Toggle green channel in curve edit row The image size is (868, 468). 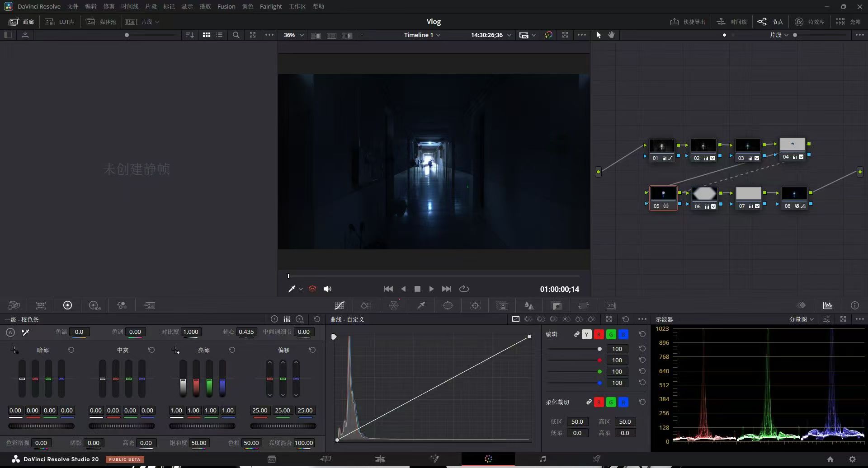[611, 334]
